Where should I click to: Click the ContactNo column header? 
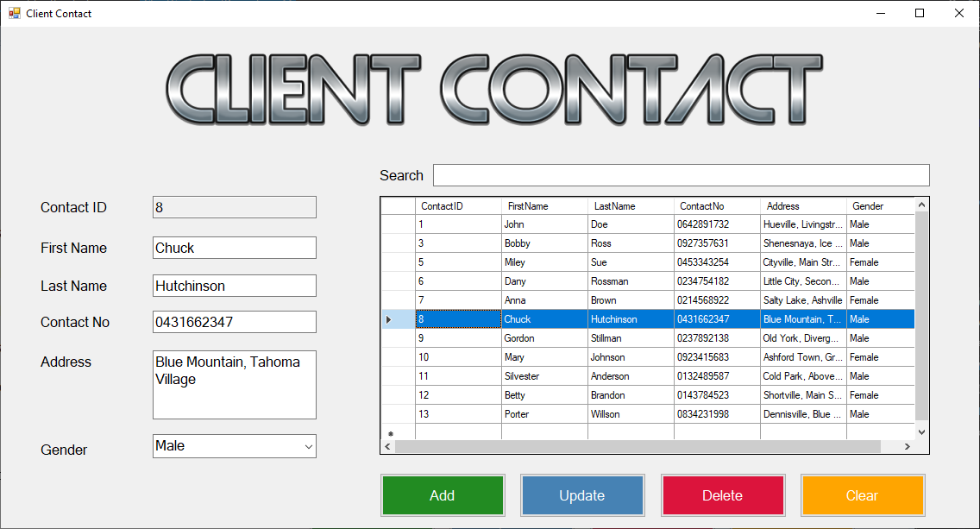(716, 205)
